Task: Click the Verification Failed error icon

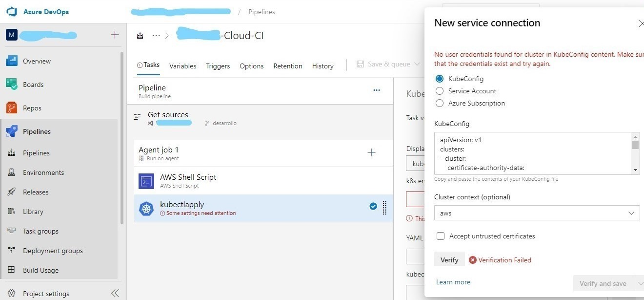Action: [472, 260]
